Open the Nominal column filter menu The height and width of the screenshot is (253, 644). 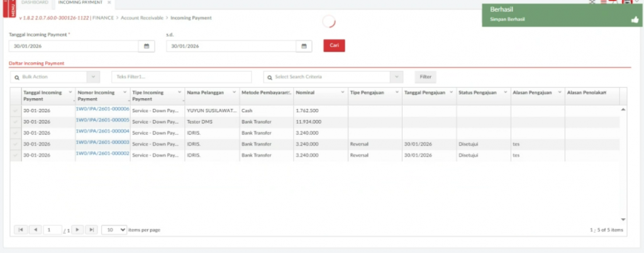[x=341, y=93]
